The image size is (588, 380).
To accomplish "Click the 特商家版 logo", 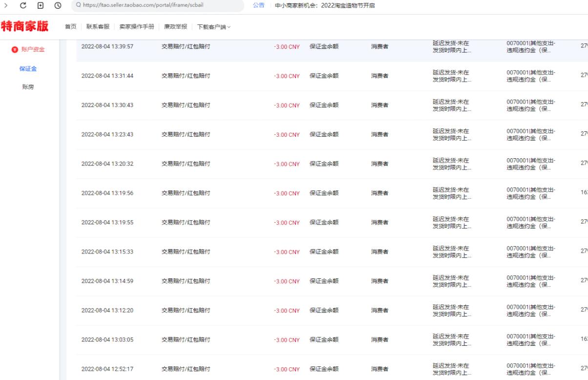I will (x=24, y=26).
